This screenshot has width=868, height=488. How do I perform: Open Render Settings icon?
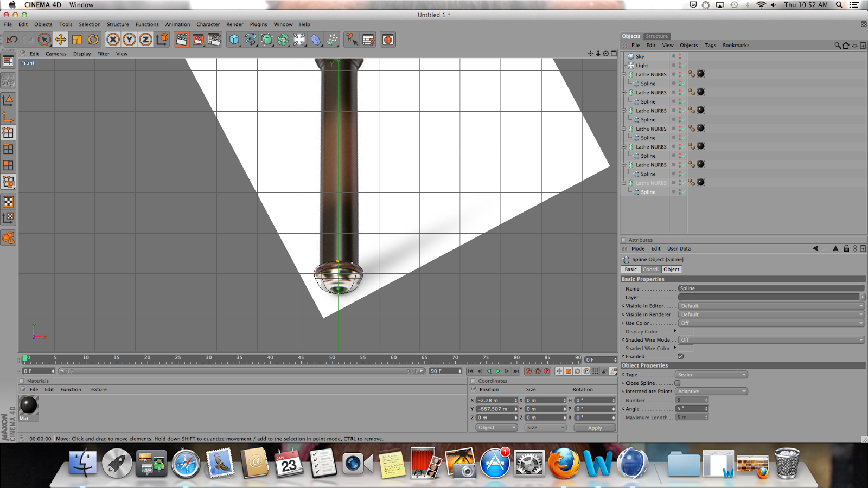click(x=214, y=40)
